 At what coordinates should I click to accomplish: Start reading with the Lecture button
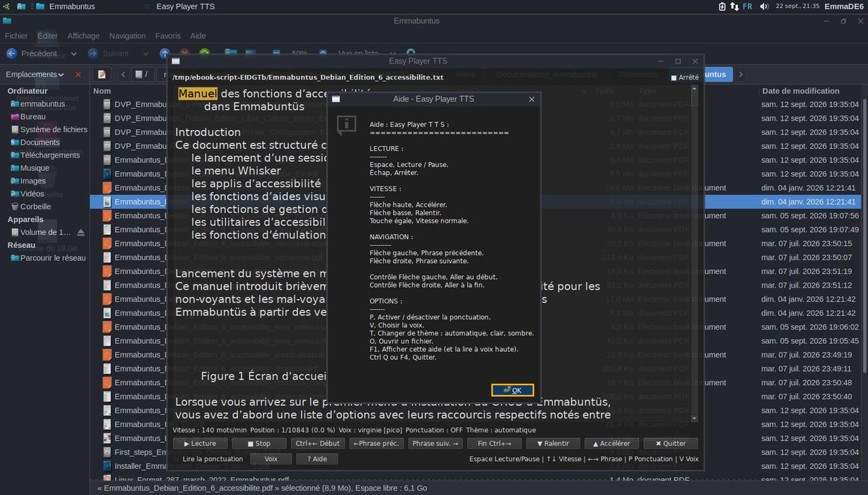(200, 444)
